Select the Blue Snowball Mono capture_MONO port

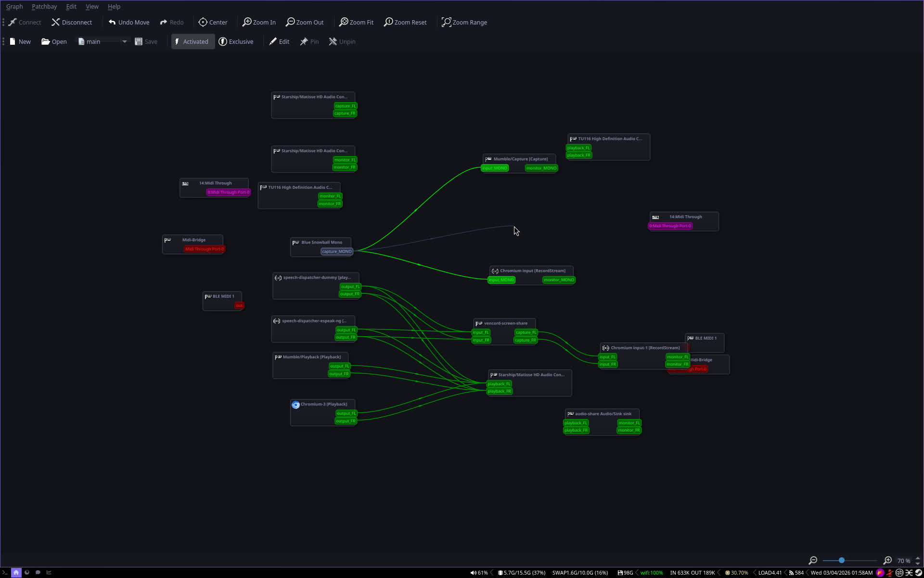[337, 251]
